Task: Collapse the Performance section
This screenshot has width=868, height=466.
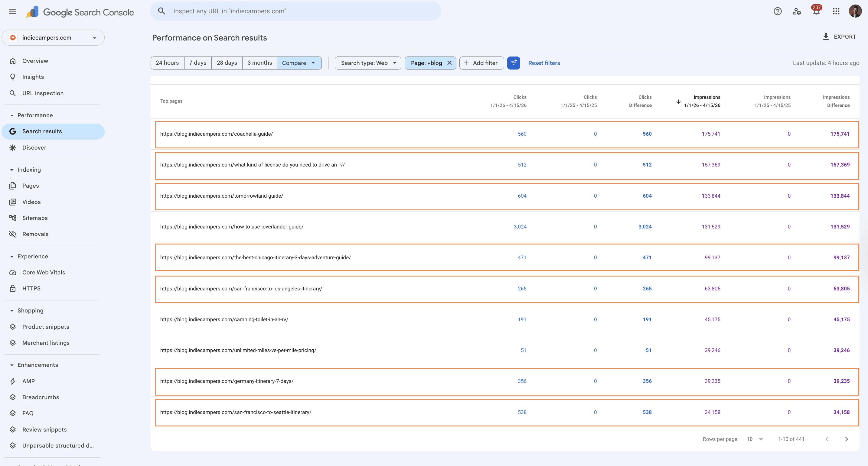Action: (12, 115)
